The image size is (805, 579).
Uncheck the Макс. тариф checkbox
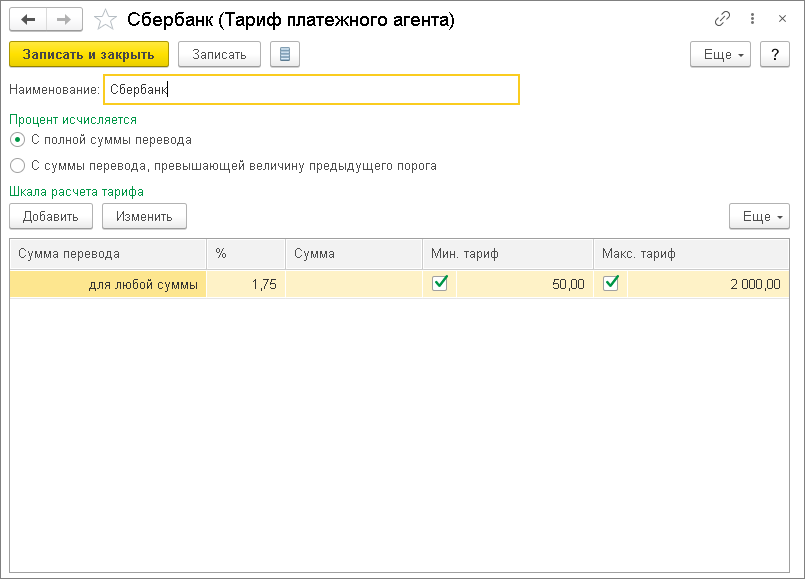coord(611,284)
